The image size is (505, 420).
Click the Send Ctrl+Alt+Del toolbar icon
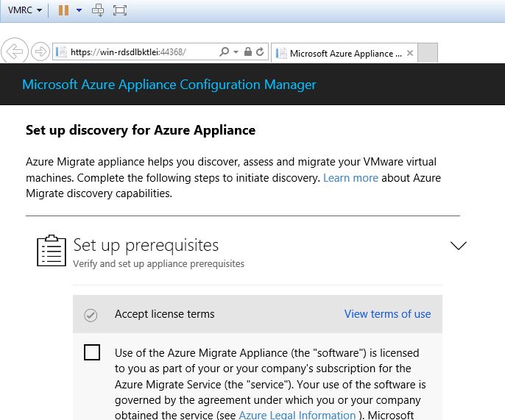[98, 10]
